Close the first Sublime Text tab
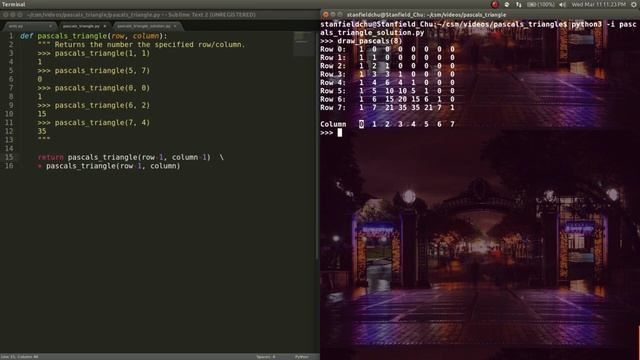640x360 pixels. click(50, 26)
